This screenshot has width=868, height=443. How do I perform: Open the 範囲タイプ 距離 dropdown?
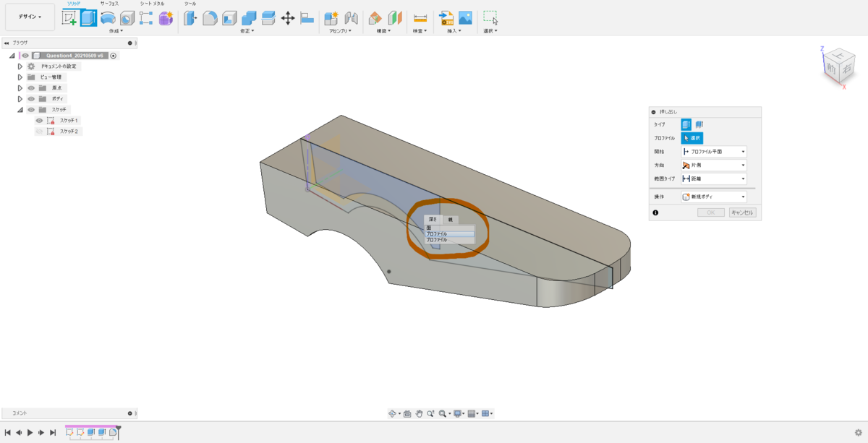tap(714, 179)
